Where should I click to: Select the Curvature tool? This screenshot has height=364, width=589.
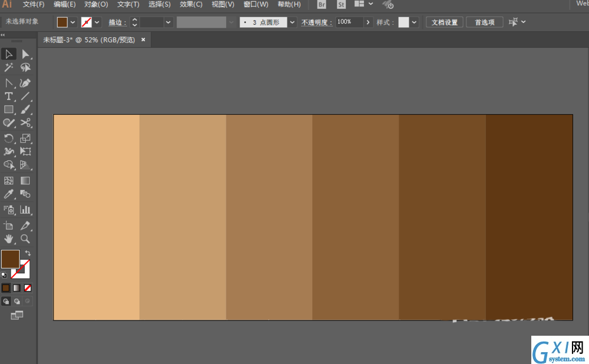25,82
